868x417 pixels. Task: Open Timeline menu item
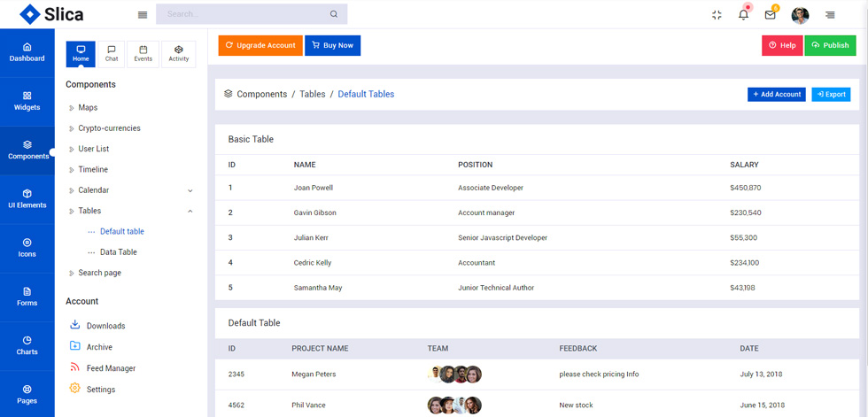(92, 169)
